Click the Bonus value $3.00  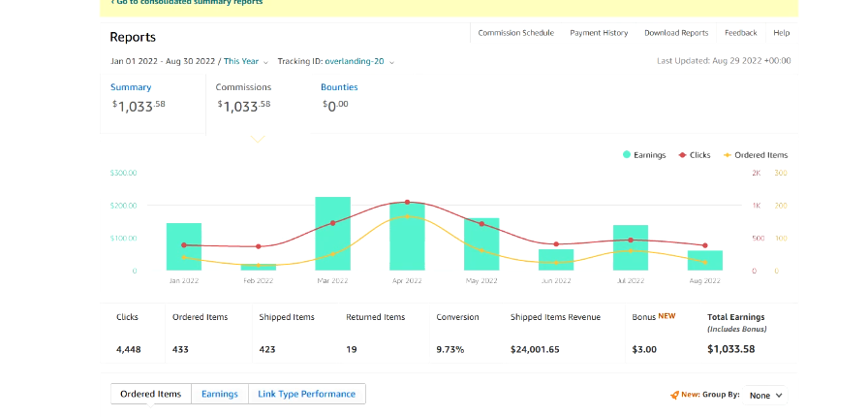pyautogui.click(x=644, y=350)
